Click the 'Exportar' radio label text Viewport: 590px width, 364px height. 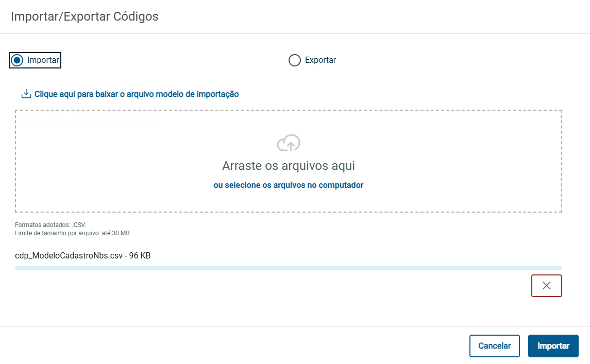pyautogui.click(x=321, y=60)
